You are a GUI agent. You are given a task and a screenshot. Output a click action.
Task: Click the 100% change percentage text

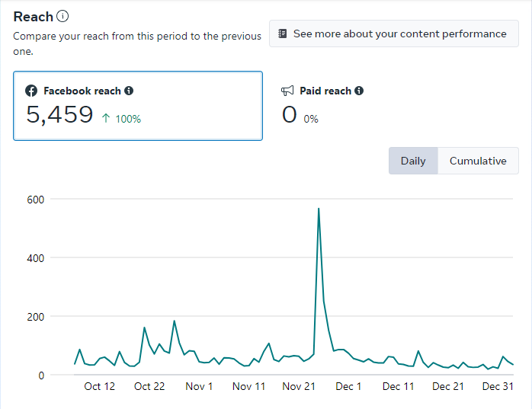pyautogui.click(x=128, y=119)
